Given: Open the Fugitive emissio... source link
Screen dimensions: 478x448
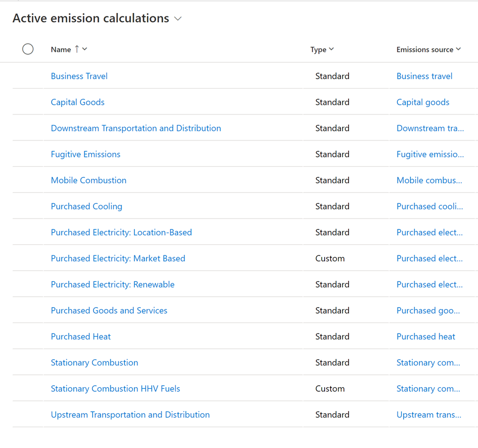Looking at the screenshot, I should pos(430,154).
